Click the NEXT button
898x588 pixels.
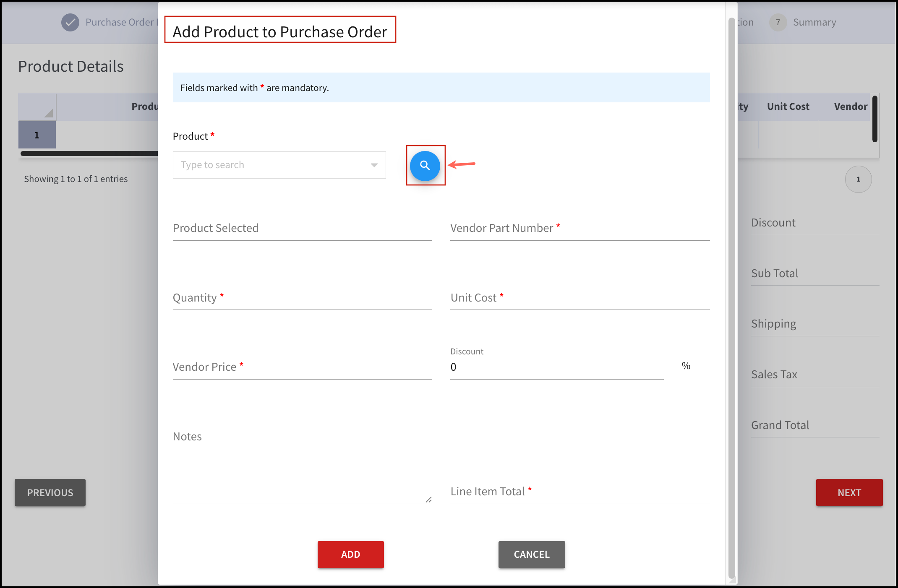[x=849, y=493]
